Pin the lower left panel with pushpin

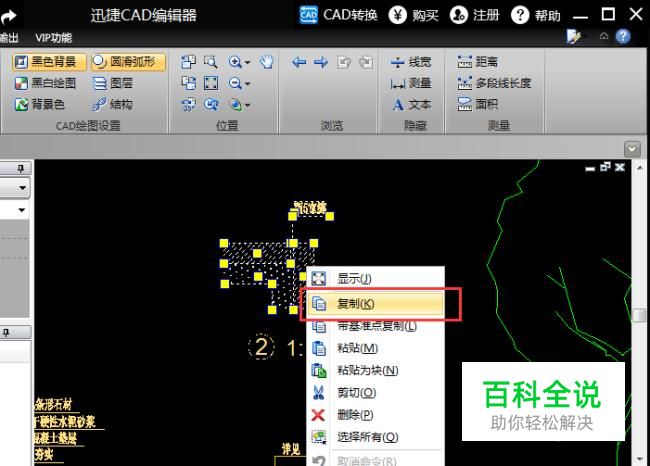tap(6, 333)
